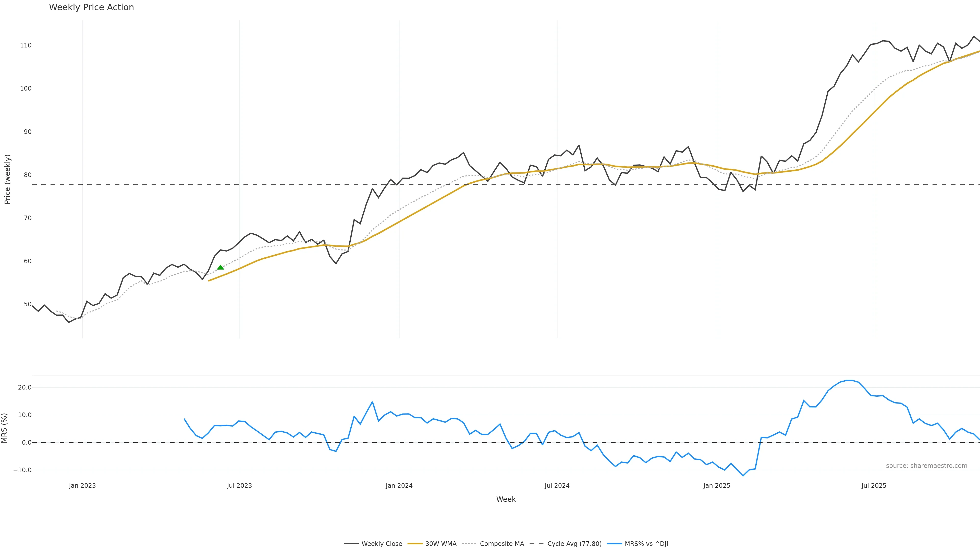Click the Week x-axis title
The height and width of the screenshot is (551, 980).
click(x=506, y=499)
